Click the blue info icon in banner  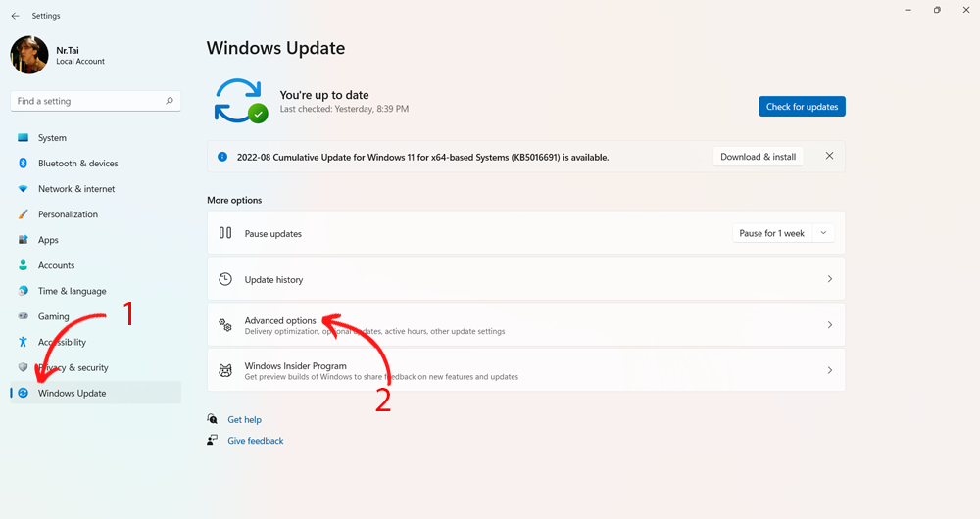point(222,157)
